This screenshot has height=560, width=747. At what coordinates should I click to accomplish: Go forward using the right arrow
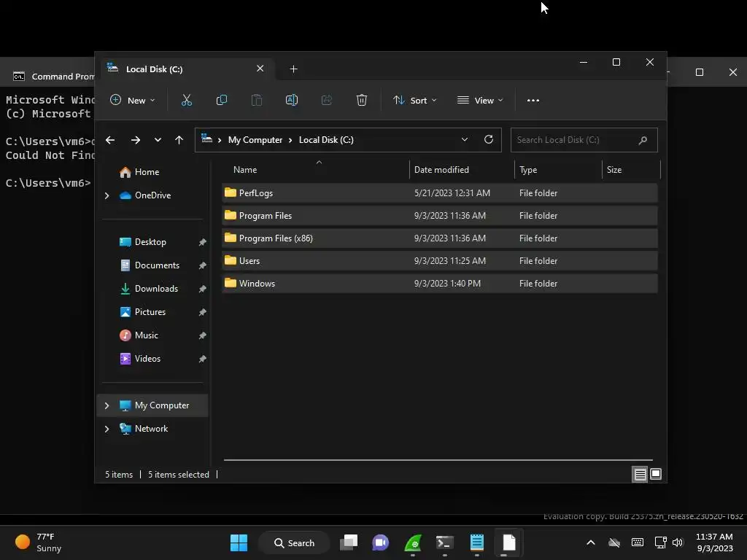pyautogui.click(x=135, y=140)
